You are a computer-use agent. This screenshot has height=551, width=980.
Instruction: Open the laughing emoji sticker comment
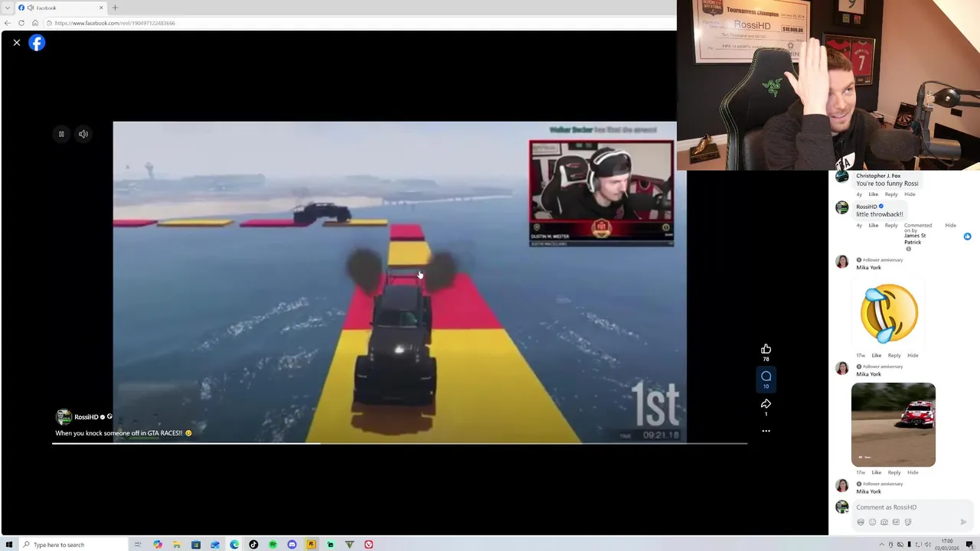pos(888,313)
